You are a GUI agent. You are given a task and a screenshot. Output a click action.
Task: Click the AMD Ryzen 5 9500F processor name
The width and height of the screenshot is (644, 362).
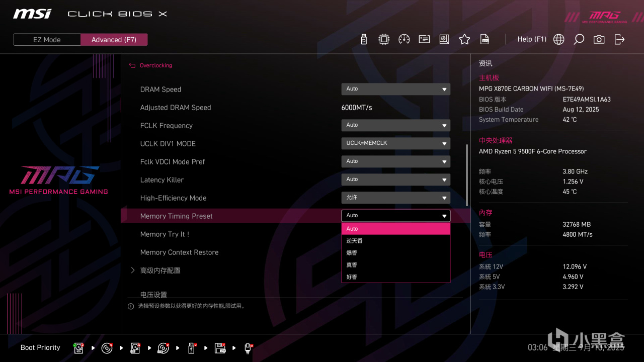pyautogui.click(x=533, y=151)
